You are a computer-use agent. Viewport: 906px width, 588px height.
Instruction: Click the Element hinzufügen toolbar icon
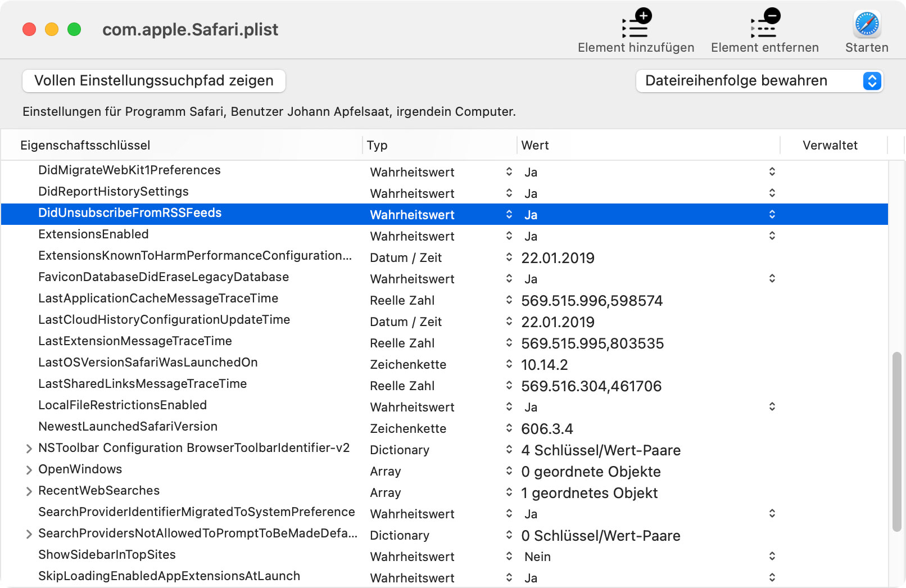coord(636,24)
